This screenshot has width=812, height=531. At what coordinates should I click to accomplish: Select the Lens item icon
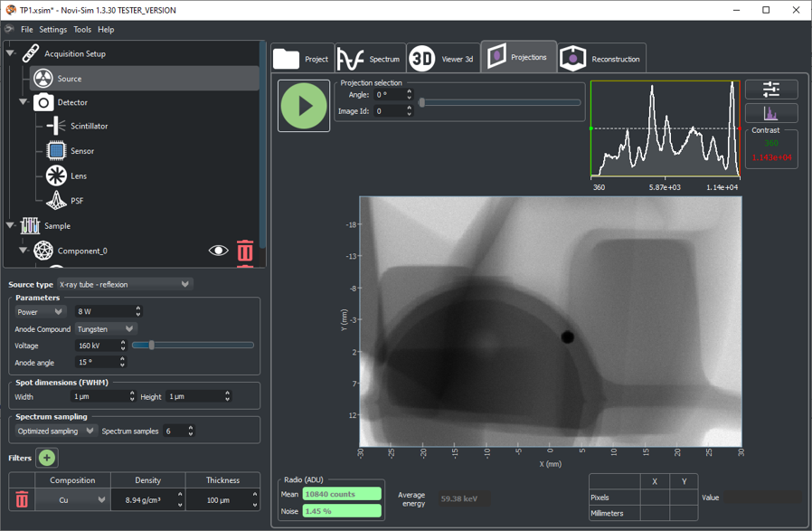(56, 175)
